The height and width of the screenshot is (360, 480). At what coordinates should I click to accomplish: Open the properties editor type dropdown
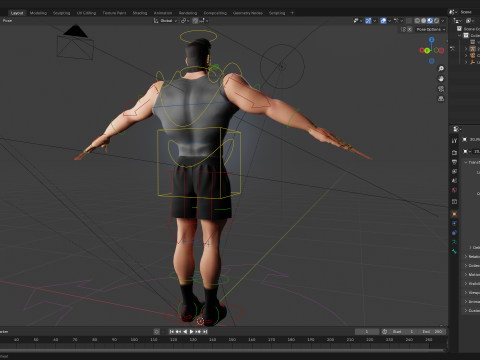click(x=456, y=129)
